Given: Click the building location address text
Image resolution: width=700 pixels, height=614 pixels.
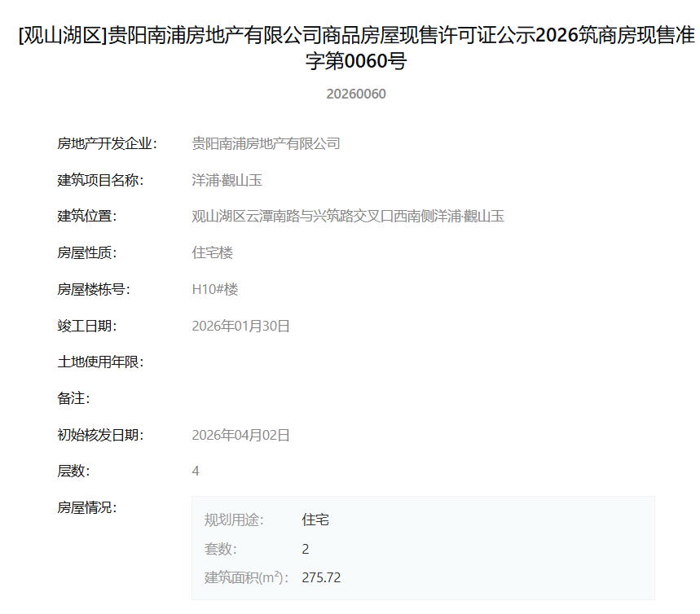Looking at the screenshot, I should coord(348,217).
